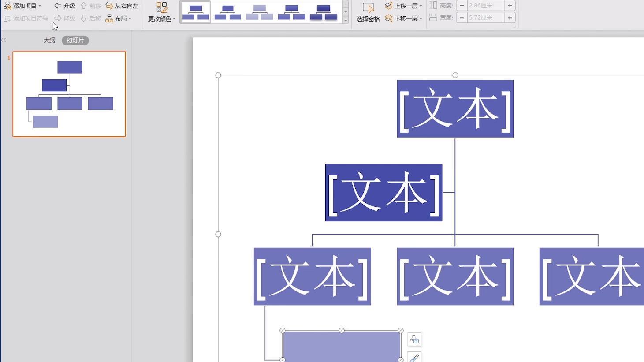Select the dark assistant [文本] box
This screenshot has width=644, height=362.
383,193
